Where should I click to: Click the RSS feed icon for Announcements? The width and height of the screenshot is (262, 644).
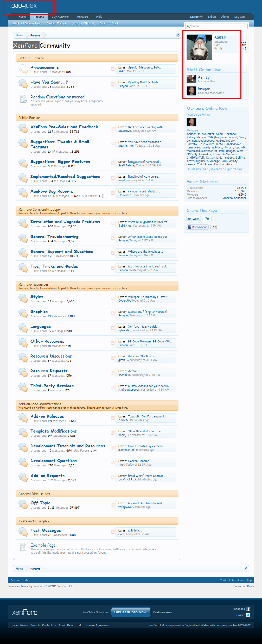(x=113, y=69)
